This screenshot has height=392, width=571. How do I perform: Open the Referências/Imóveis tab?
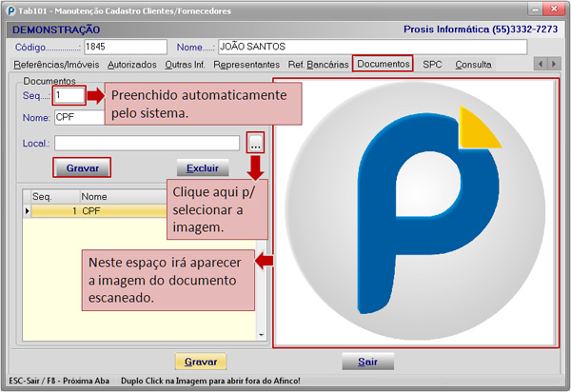coord(56,65)
